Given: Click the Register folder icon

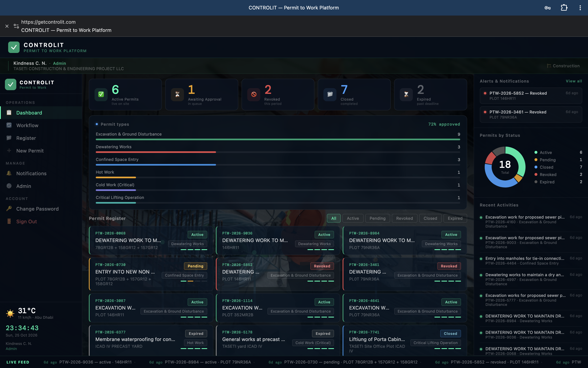Looking at the screenshot, I should 9,138.
